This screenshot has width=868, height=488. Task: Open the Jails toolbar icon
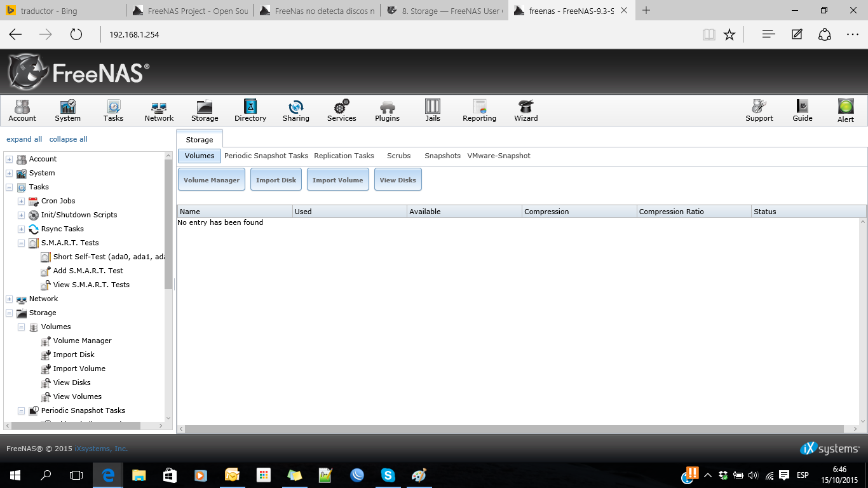433,111
